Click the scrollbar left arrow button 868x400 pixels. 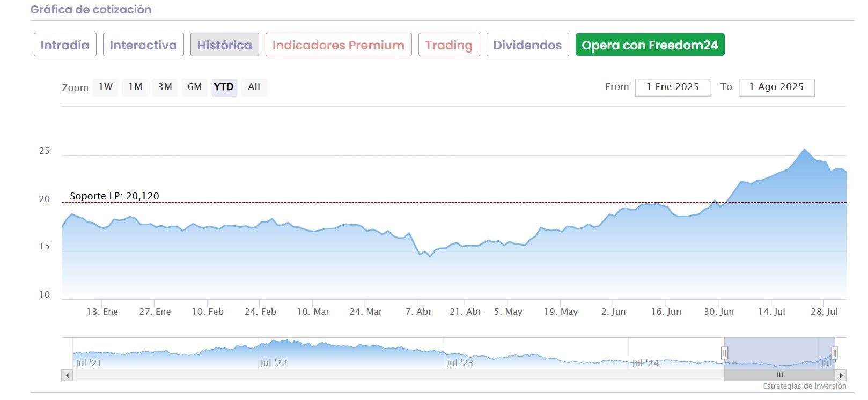coord(67,375)
